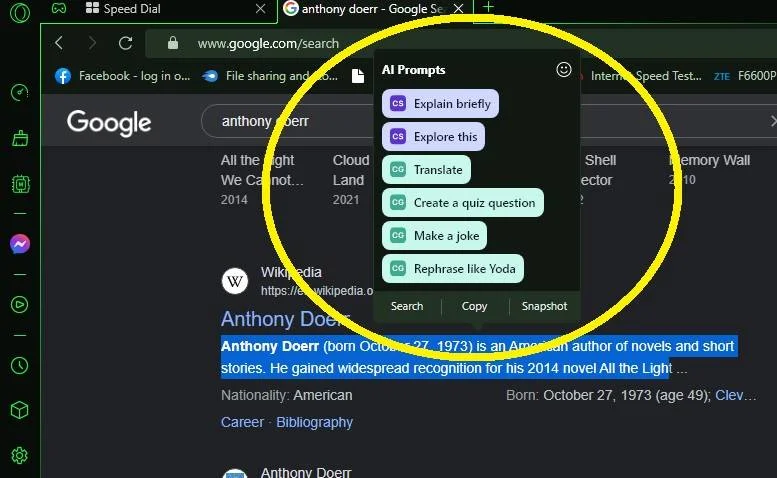Screen dimensions: 777x478
Task: Click the Wikipedia favicon in results
Action: 235,281
